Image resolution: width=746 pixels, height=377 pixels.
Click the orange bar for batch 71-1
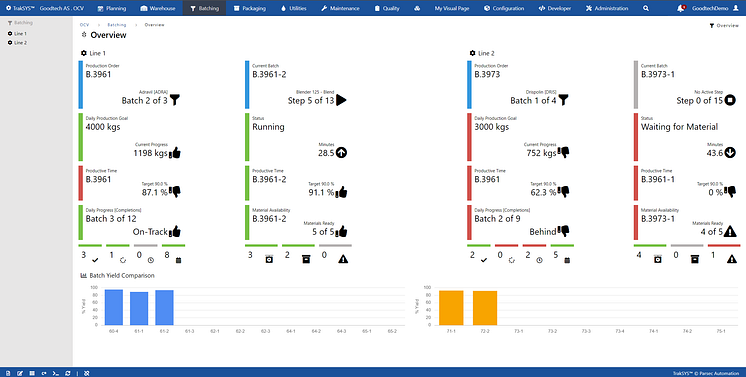point(451,308)
